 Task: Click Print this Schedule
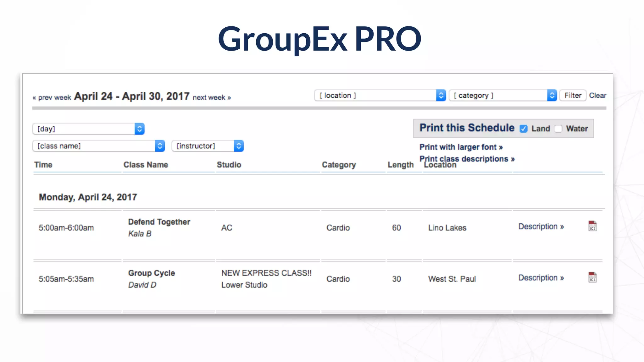(x=467, y=128)
